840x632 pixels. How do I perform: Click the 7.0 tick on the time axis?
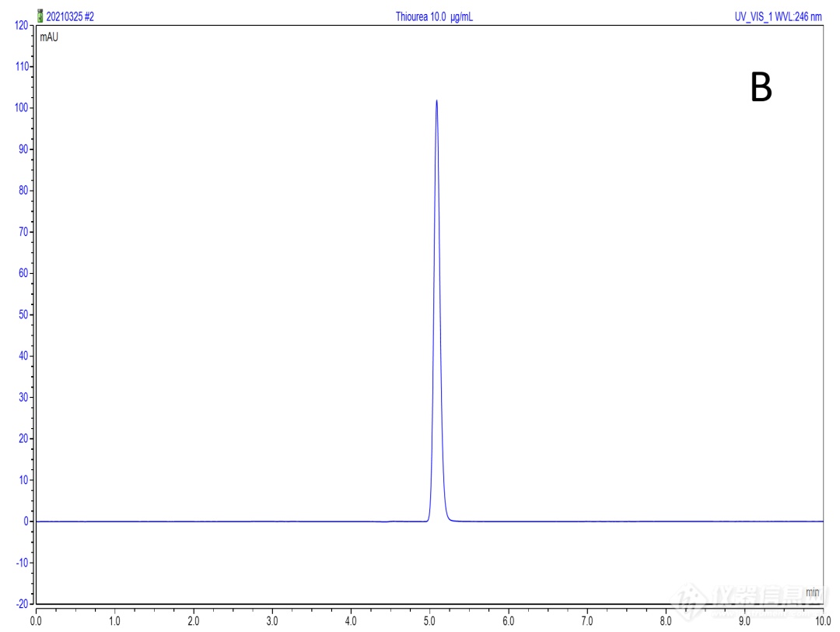587,621
